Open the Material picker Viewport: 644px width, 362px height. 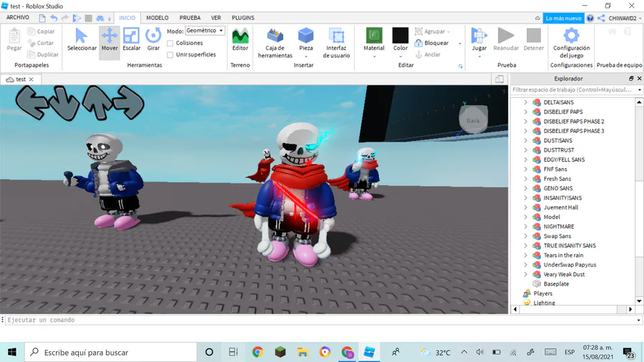coord(374,40)
